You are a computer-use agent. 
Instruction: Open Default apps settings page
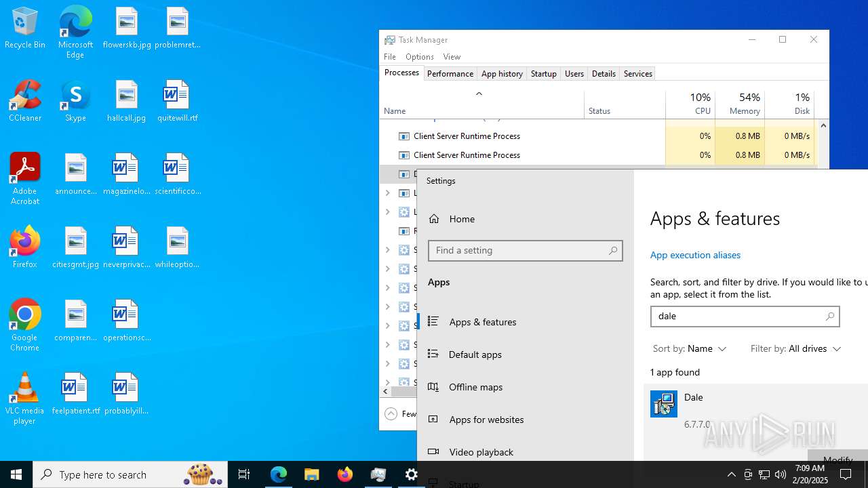tap(526, 354)
